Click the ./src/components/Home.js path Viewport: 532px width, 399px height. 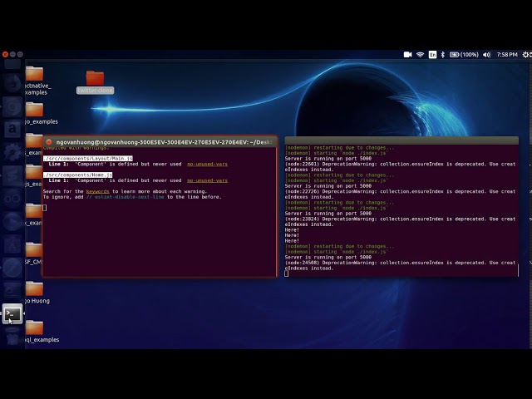[x=77, y=175]
